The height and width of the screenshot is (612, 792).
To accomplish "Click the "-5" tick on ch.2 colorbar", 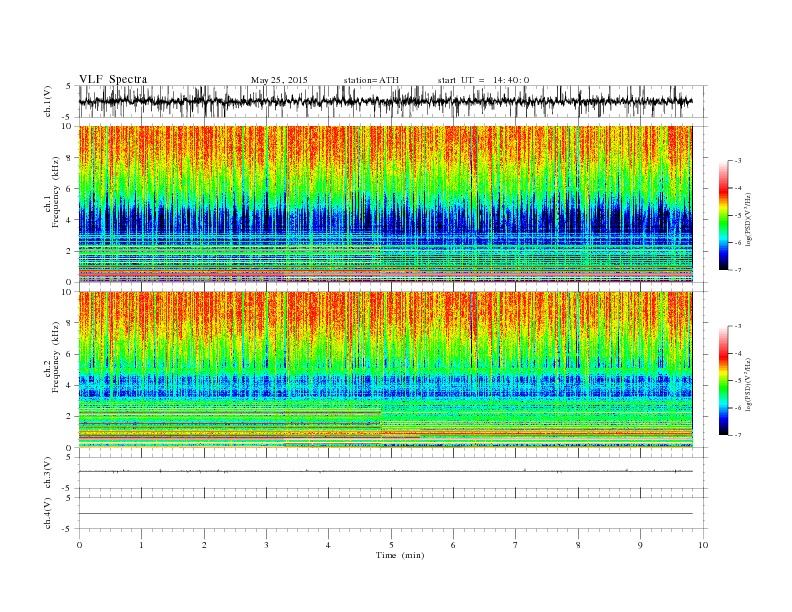I will 738,381.
